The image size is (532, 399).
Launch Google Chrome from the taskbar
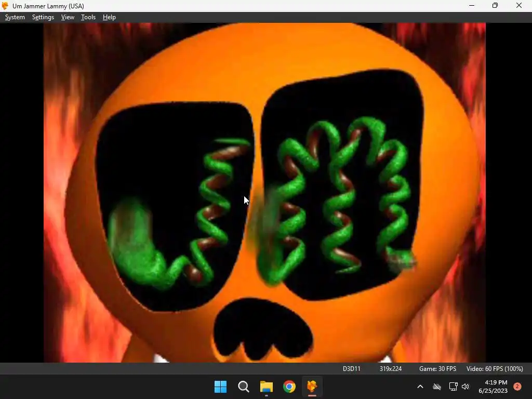(289, 387)
